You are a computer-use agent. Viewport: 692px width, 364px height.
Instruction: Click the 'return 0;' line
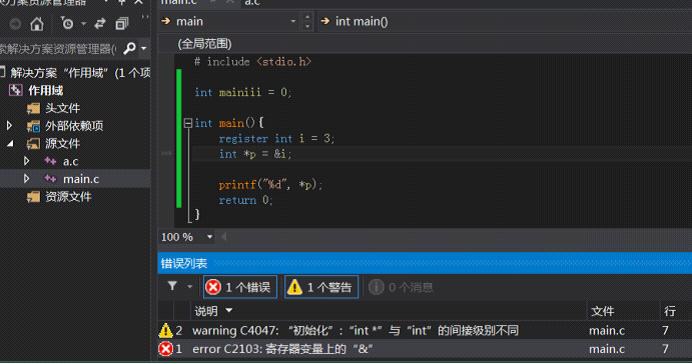(246, 200)
